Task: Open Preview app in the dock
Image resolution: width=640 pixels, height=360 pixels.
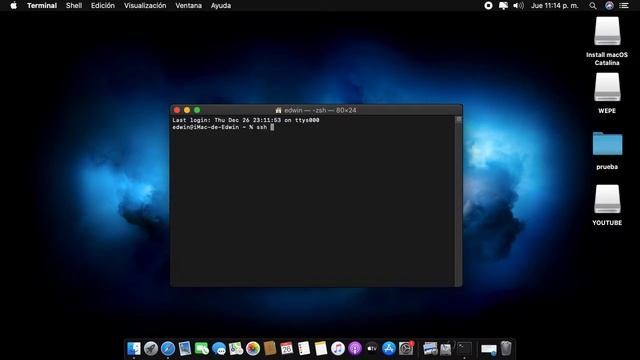Action: pos(184,348)
